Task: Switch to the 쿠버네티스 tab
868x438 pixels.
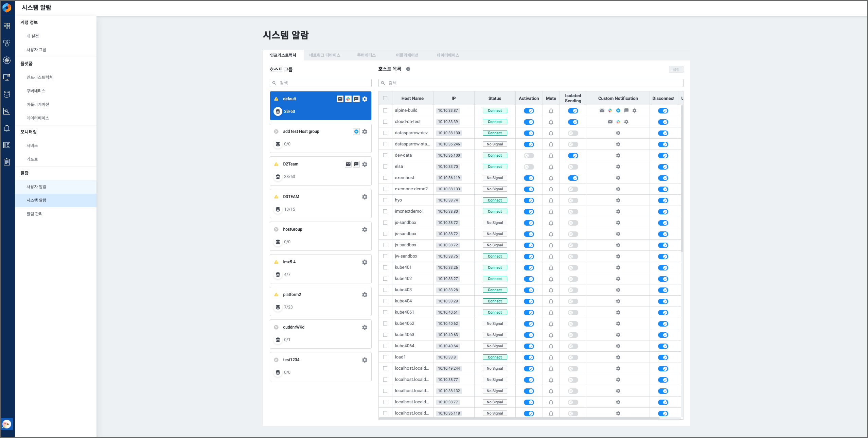Action: click(x=366, y=55)
